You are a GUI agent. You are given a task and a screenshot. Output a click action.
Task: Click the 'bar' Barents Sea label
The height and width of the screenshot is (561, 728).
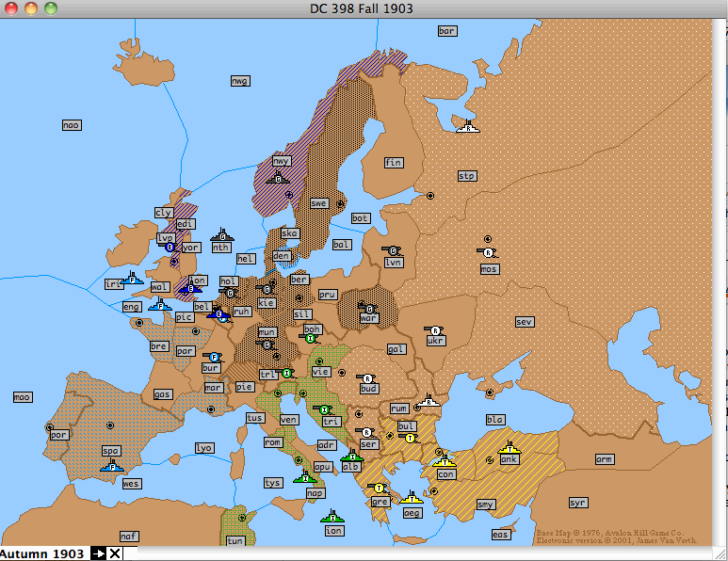tap(447, 31)
